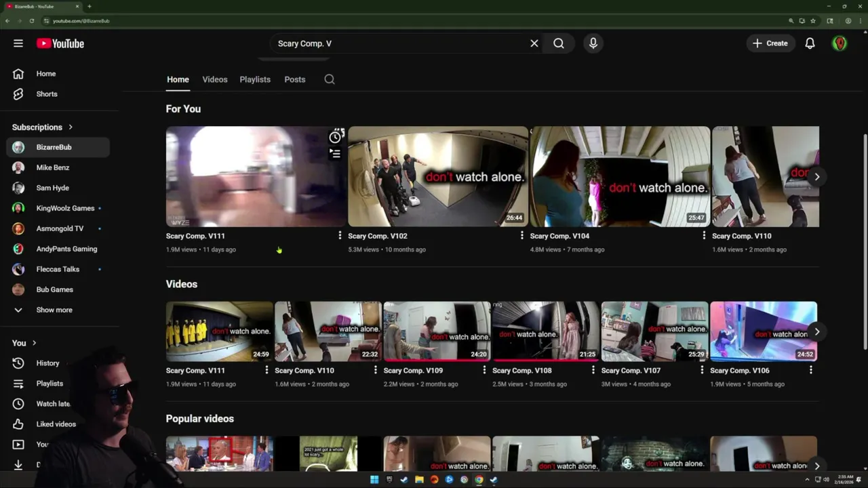Click the browser address bar URL

[81, 21]
